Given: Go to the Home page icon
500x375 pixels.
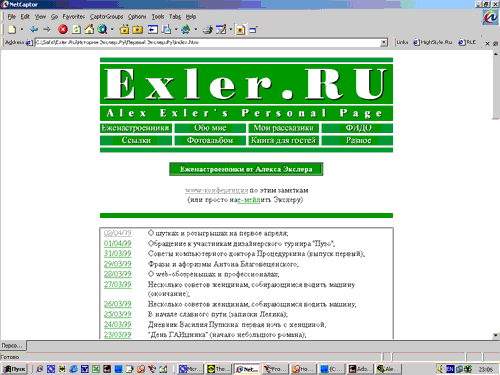Looking at the screenshot, I should point(89,30).
